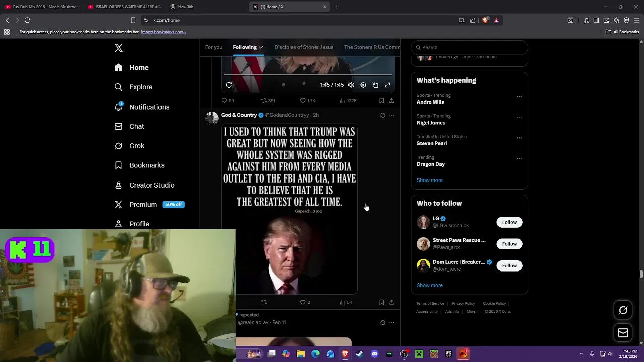Open the Brave Wallet toolbar icon
Image resolution: width=644 pixels, height=362 pixels.
[x=606, y=20]
